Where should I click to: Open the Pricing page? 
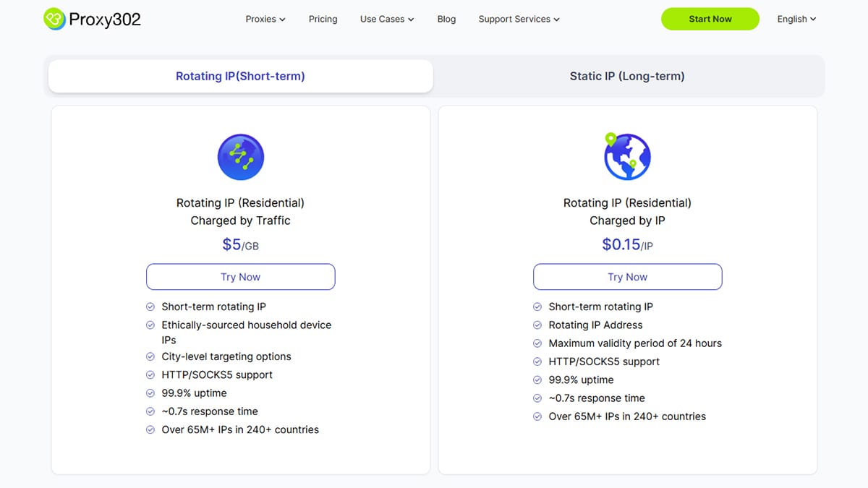323,19
